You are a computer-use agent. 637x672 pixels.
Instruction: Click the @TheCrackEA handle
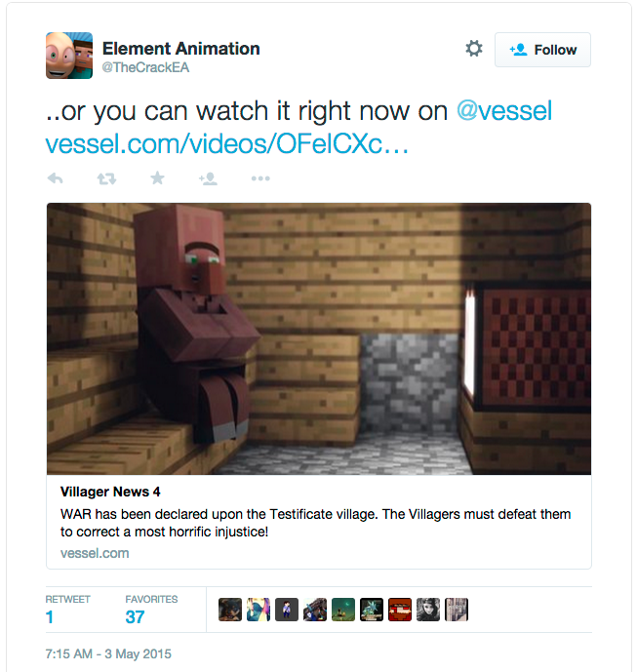pos(145,67)
